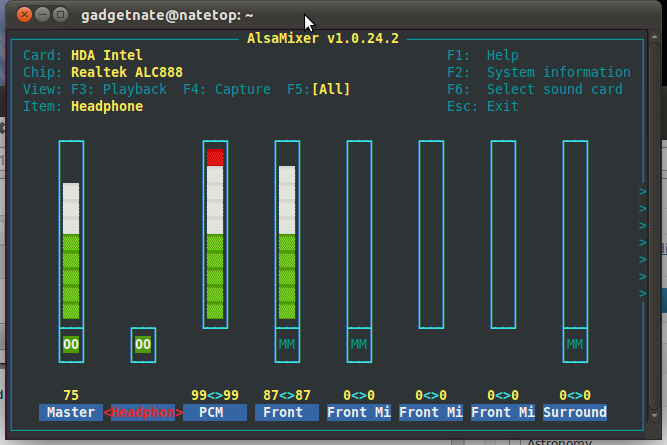This screenshot has width=667, height=445.
Task: Click the Surround value 0<>0
Action: pyautogui.click(x=575, y=395)
